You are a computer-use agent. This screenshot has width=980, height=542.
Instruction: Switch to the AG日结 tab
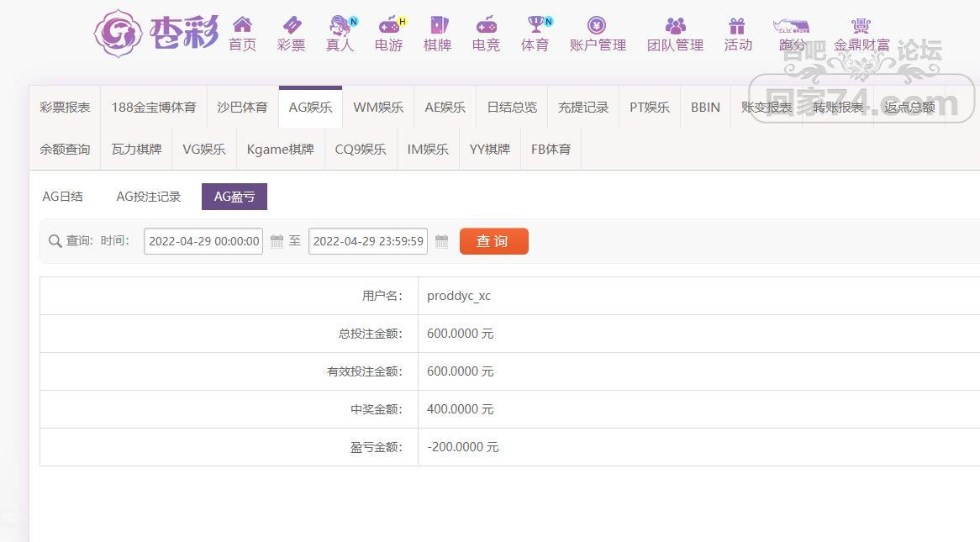point(63,197)
